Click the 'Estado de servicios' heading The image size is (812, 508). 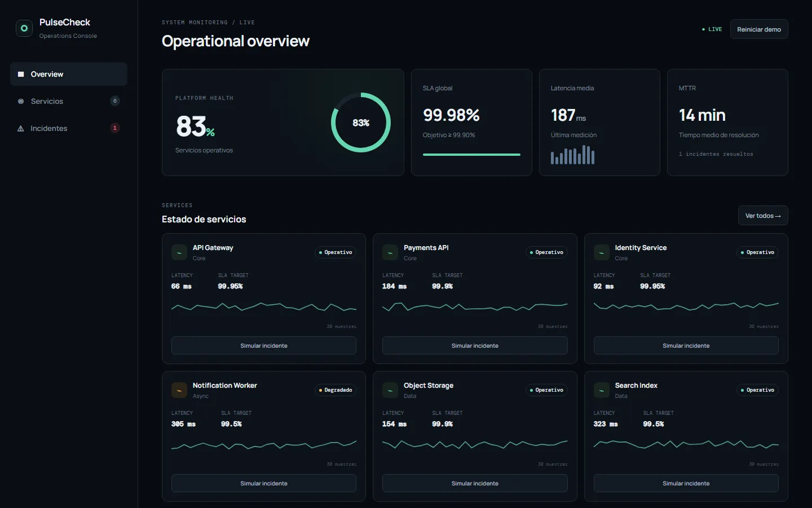(x=204, y=219)
